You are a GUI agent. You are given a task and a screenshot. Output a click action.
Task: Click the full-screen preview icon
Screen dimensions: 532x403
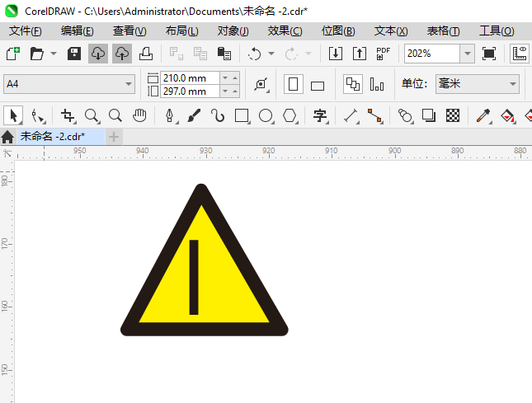(x=489, y=54)
